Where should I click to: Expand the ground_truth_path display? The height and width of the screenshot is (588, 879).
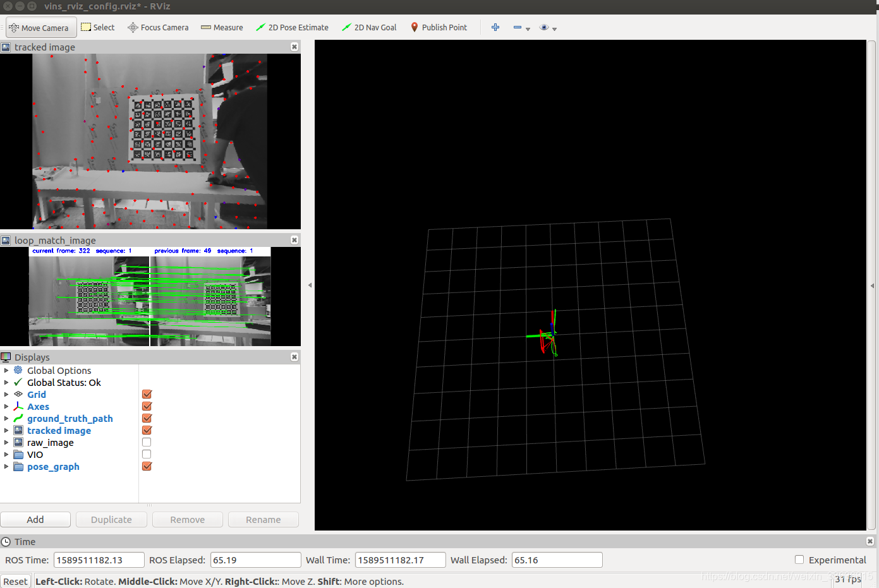pyautogui.click(x=6, y=419)
